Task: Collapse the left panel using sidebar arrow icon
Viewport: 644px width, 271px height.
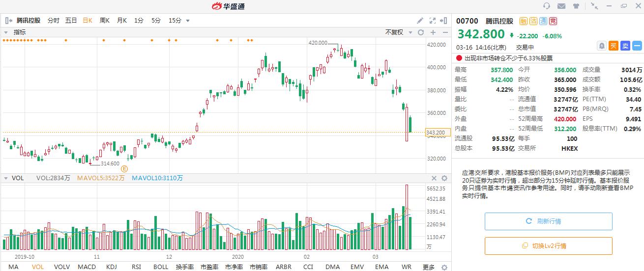Action: coord(8,21)
